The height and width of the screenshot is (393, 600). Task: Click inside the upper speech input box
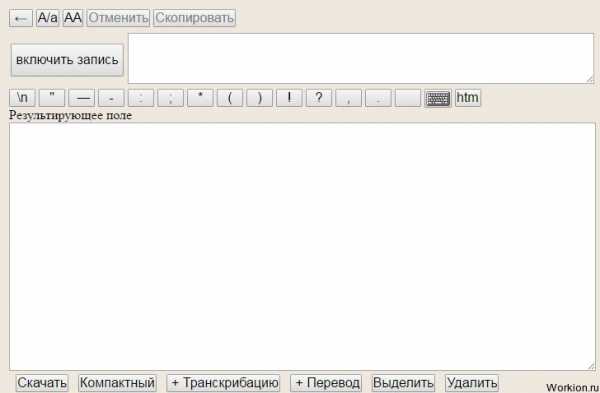click(361, 58)
